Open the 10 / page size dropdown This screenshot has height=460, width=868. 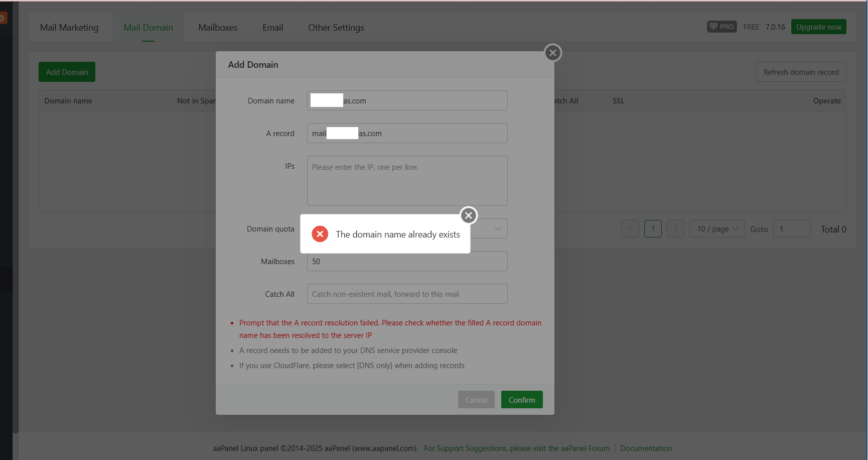(717, 229)
